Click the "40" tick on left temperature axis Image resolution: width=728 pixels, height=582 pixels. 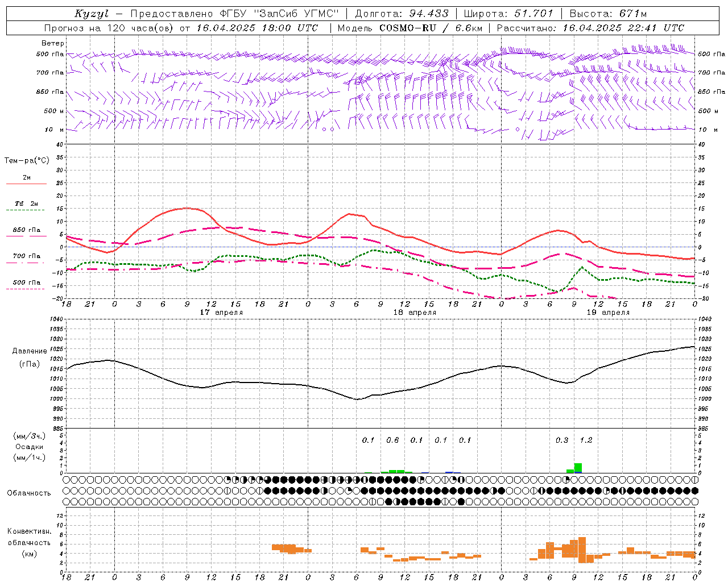pyautogui.click(x=59, y=144)
